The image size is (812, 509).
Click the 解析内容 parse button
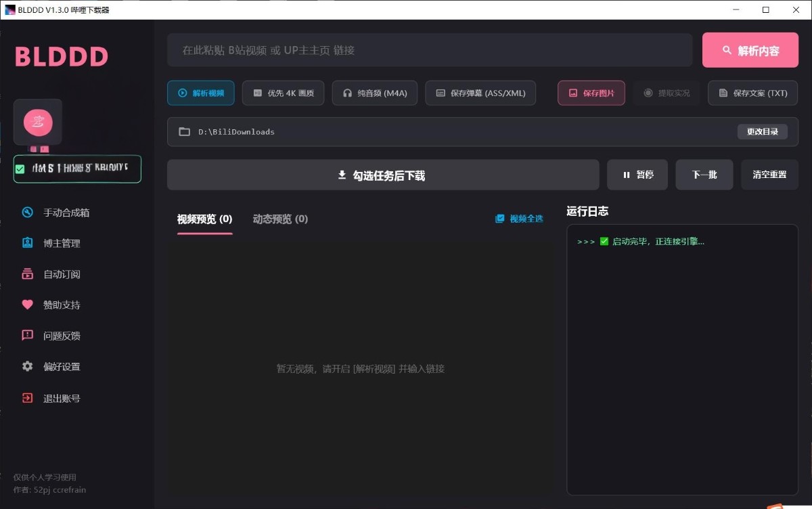750,50
